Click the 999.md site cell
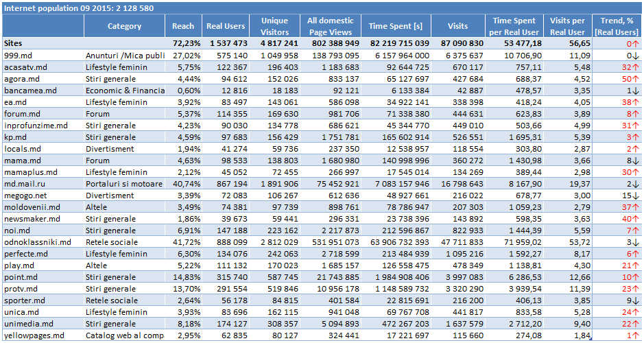 click(x=43, y=56)
